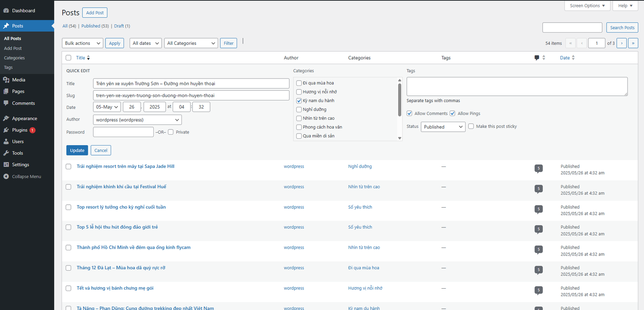The image size is (644, 310).
Task: Click the Pages icon in sidebar
Action: click(x=6, y=92)
